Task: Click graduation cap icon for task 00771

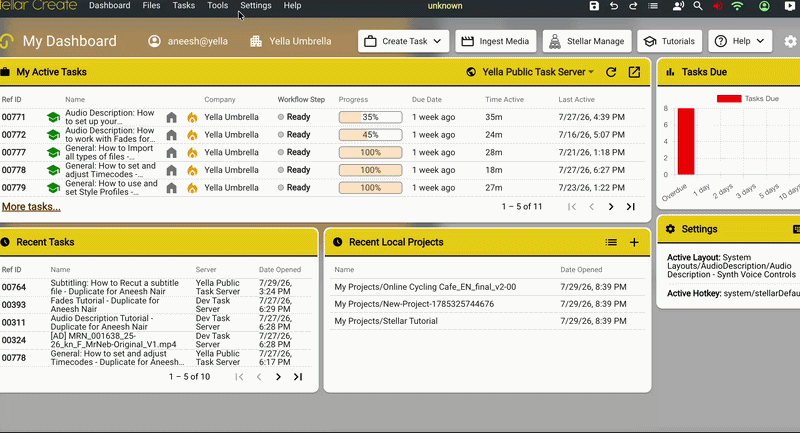Action: pos(53,117)
